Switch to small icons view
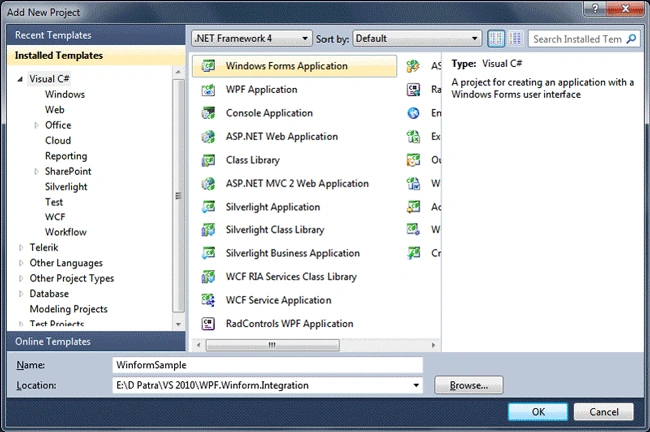Screen dimensions: 650x432 tap(516, 39)
